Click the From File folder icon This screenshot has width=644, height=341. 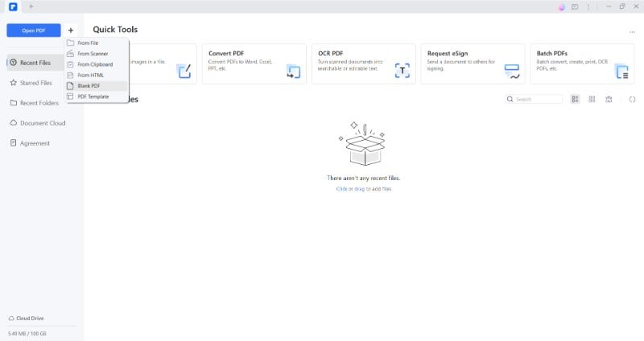coord(70,43)
